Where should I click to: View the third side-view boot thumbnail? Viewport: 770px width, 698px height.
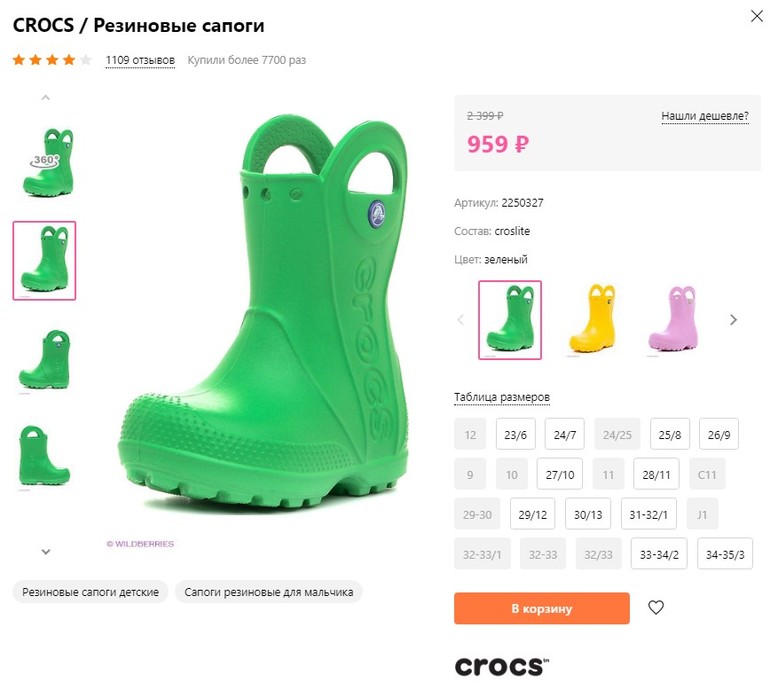(x=44, y=360)
